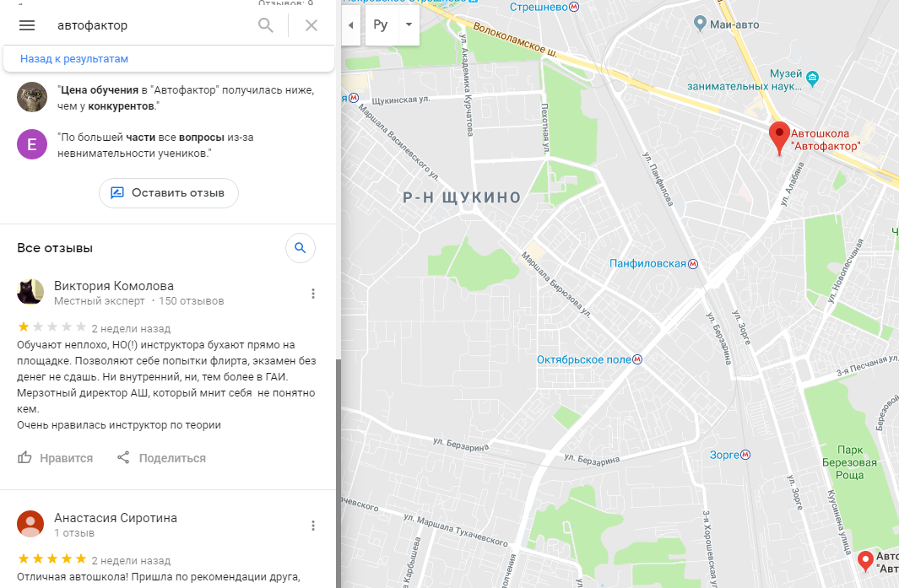Open options menu for Анастасия Сиротина review

click(313, 526)
